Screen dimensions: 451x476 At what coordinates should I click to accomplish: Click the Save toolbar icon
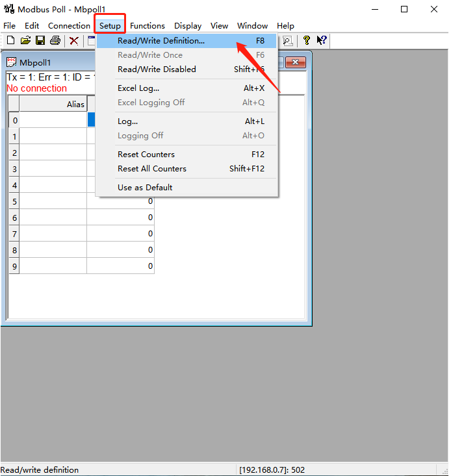(x=40, y=40)
